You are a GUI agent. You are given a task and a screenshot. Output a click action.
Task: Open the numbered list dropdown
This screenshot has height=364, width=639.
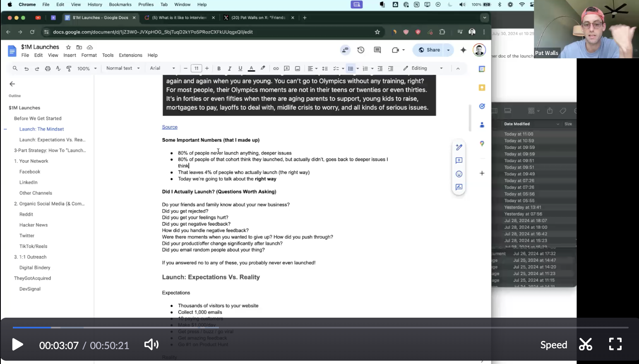372,68
